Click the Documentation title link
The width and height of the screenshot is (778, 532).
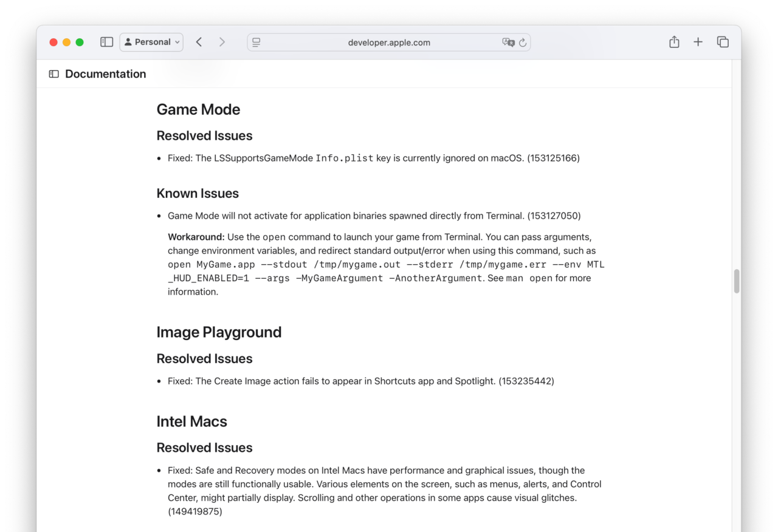105,74
